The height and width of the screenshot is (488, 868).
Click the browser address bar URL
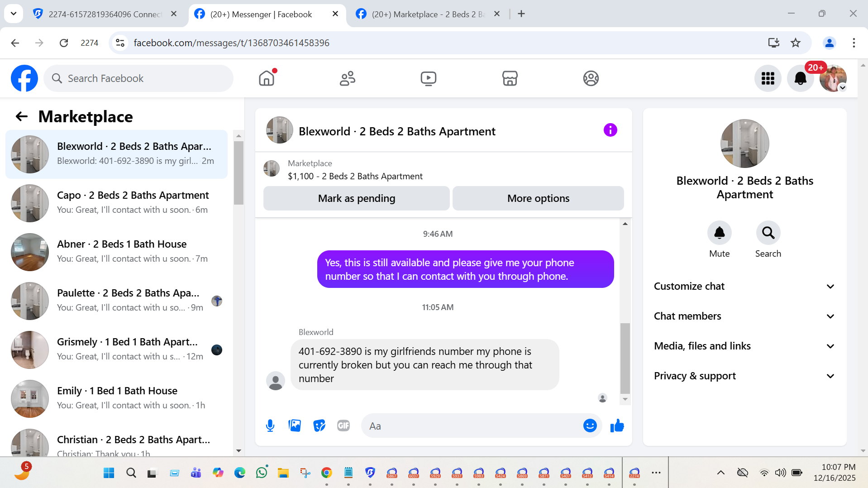(231, 43)
